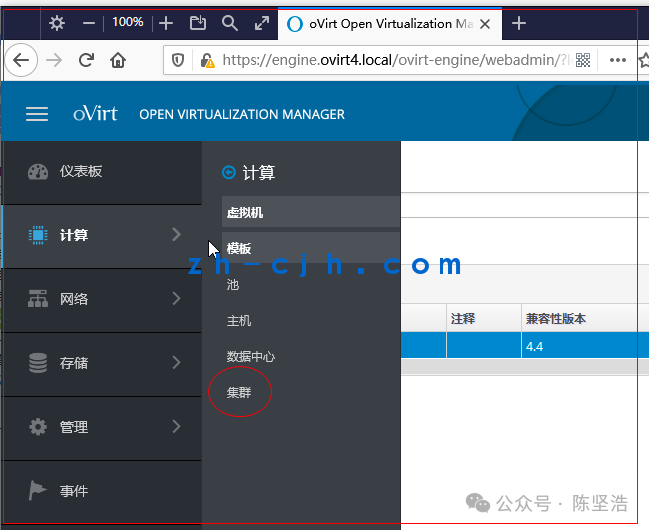
Task: Close the oVirt browser tab
Action: 485,24
